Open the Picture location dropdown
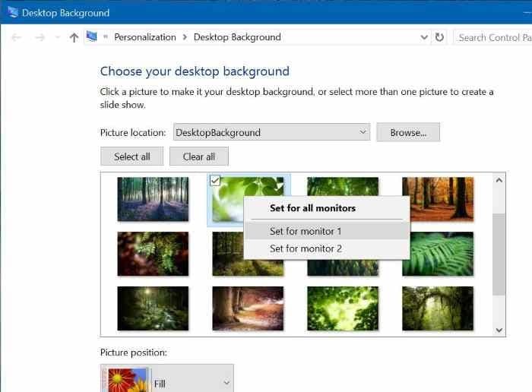Viewport: 532px width, 392px height. coord(362,132)
